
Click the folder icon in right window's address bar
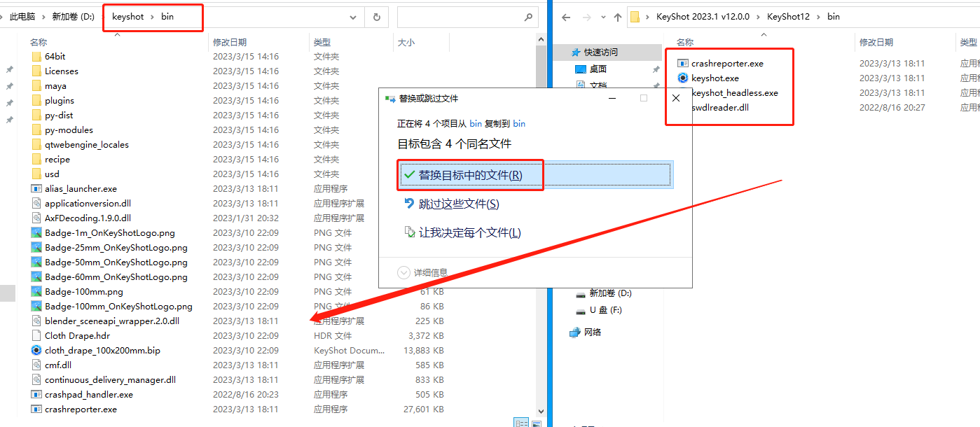click(x=635, y=17)
